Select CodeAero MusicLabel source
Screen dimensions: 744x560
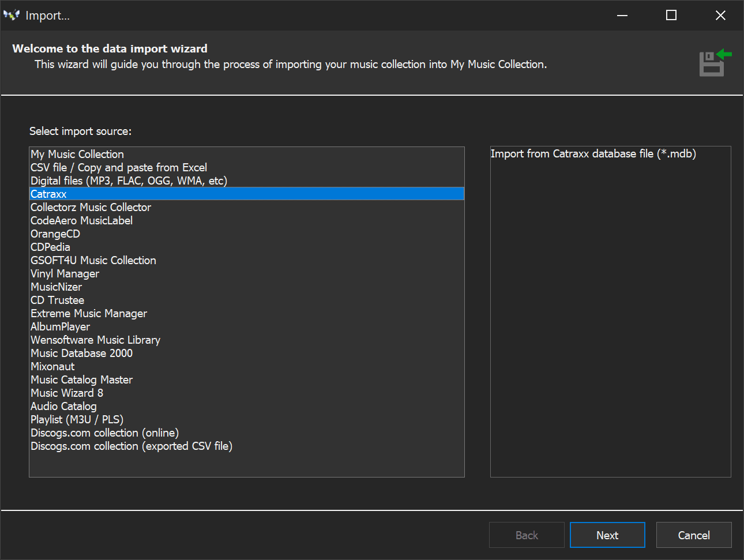[81, 220]
